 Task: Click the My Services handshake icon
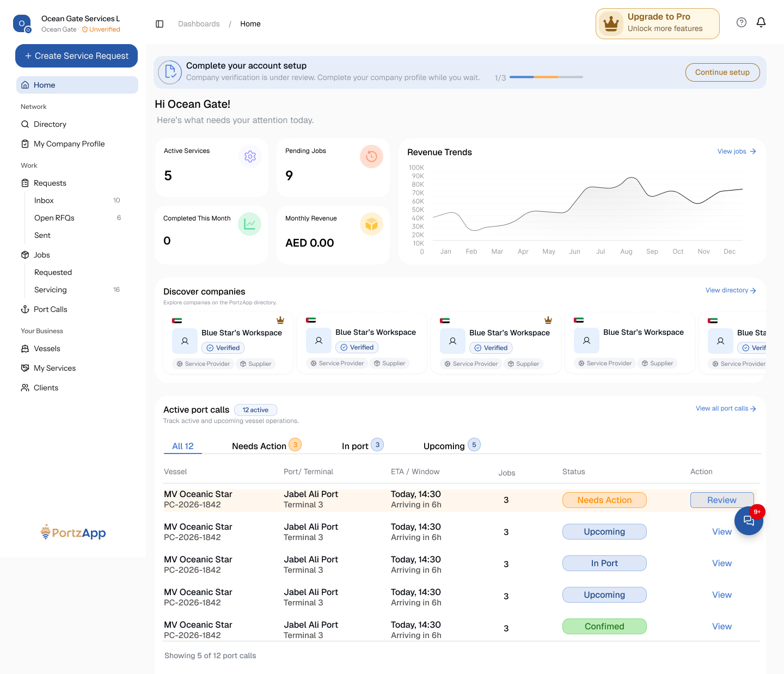coord(25,368)
